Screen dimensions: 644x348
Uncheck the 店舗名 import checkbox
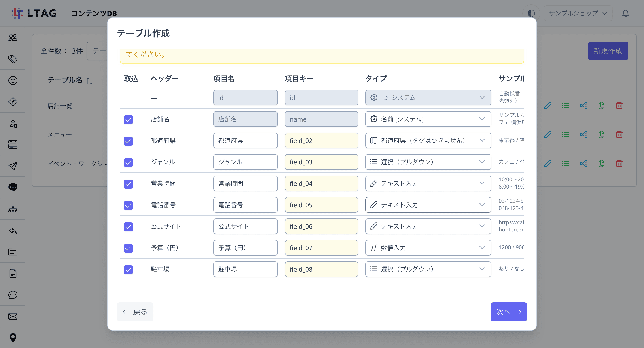(128, 119)
